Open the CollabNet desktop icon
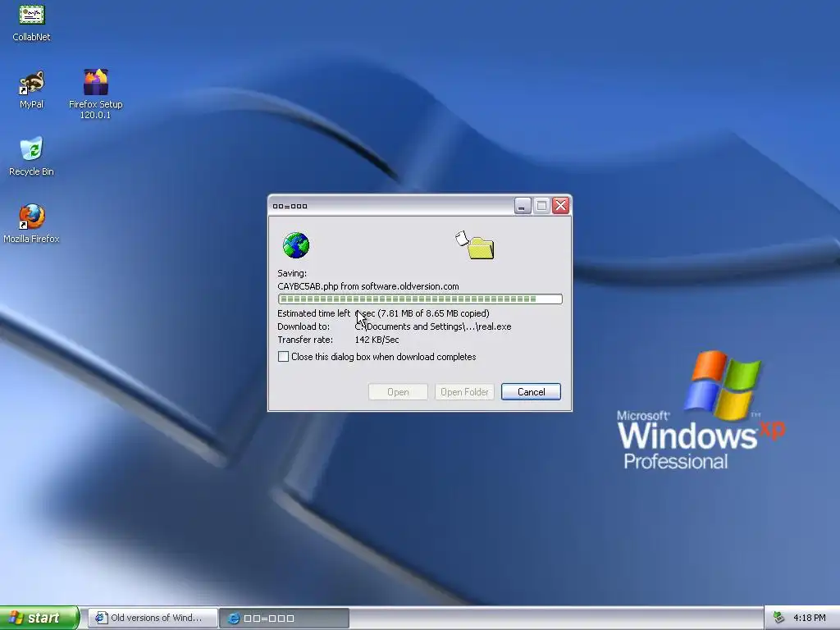Viewport: 840px width, 630px height. coord(32,22)
